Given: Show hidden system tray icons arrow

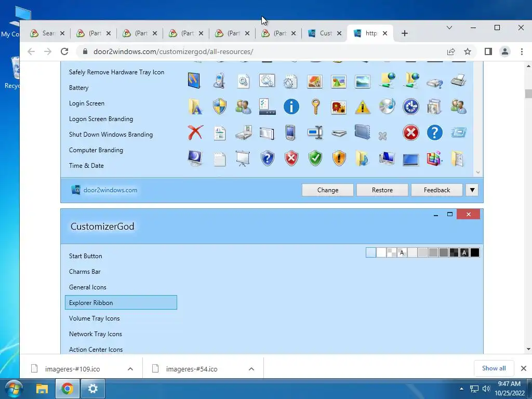Looking at the screenshot, I should (461, 389).
